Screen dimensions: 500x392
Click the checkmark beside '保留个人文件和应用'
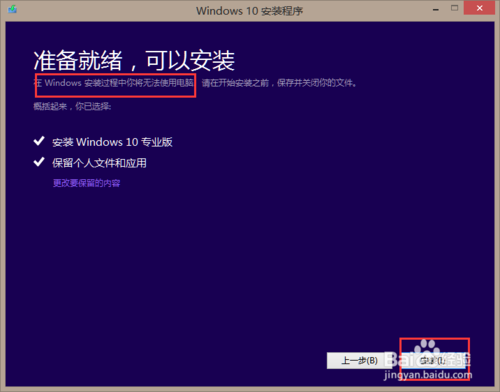pyautogui.click(x=39, y=162)
